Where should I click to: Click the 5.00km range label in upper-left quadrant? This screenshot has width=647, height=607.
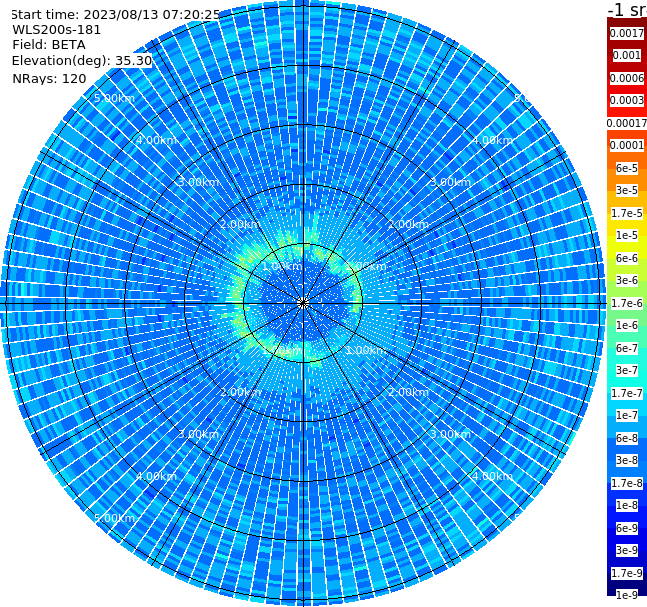pos(114,98)
